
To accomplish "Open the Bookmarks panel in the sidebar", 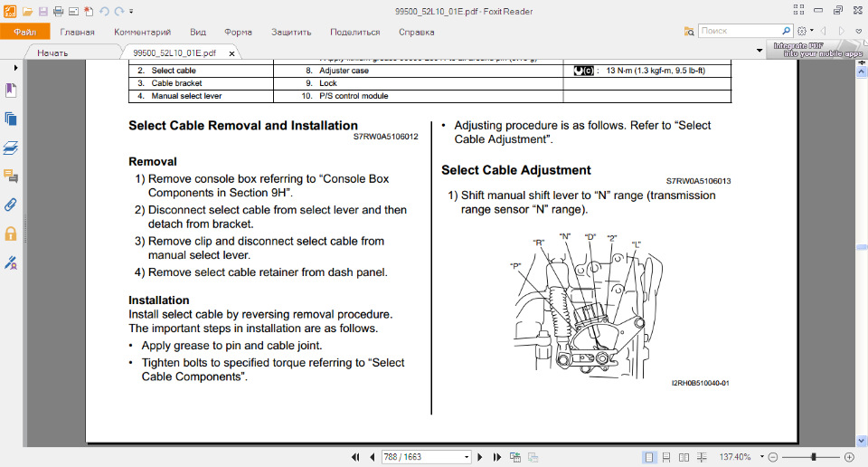I will pyautogui.click(x=11, y=90).
